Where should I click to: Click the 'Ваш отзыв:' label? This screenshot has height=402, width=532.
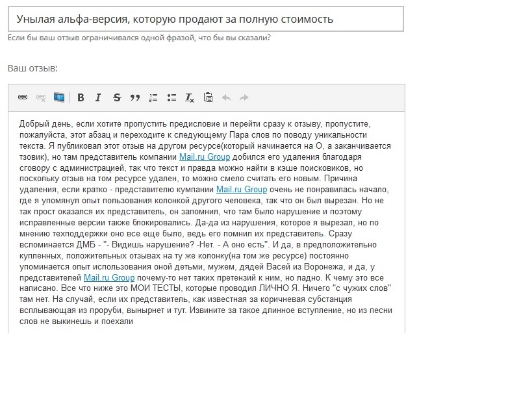tap(32, 68)
